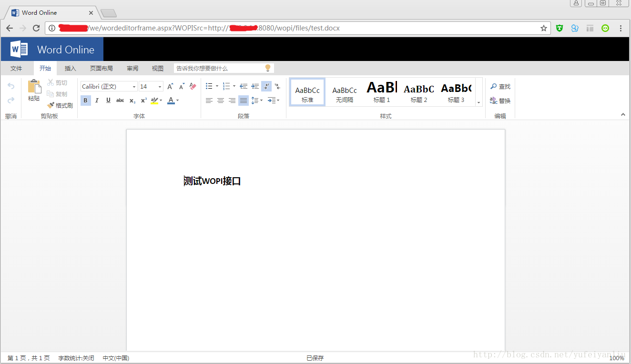Apply the 标准 style

307,92
